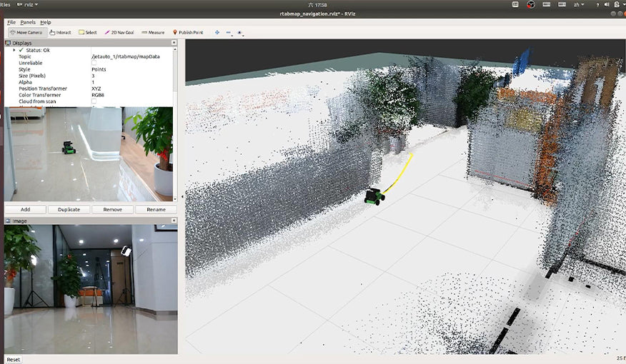The width and height of the screenshot is (626, 364).
Task: Expand the Status: Ok tree item
Action: [14, 50]
